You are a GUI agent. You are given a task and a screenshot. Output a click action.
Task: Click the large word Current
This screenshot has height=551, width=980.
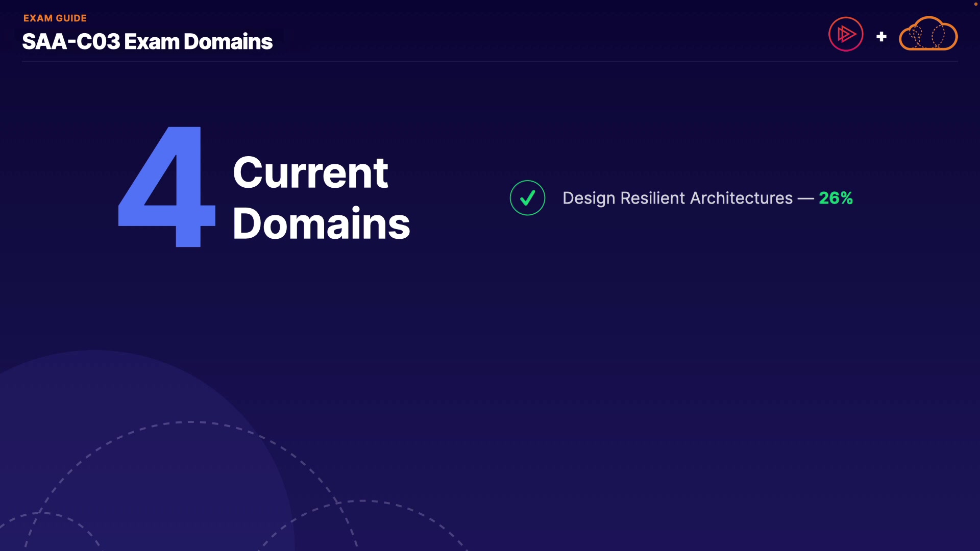(x=310, y=172)
